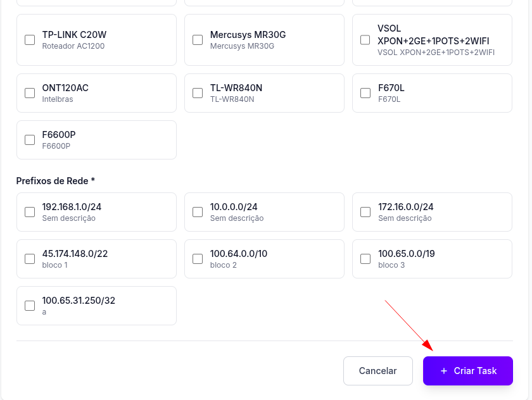Tick the 100.64.0.0/10 bloco 2 checkbox
This screenshot has height=400, width=532.
click(x=198, y=259)
